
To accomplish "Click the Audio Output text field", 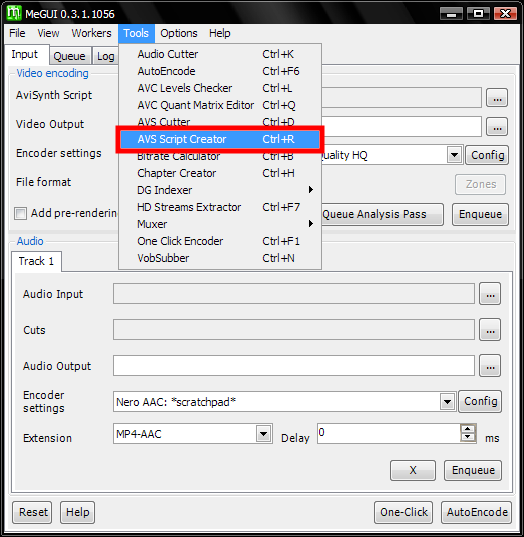I will (x=294, y=365).
